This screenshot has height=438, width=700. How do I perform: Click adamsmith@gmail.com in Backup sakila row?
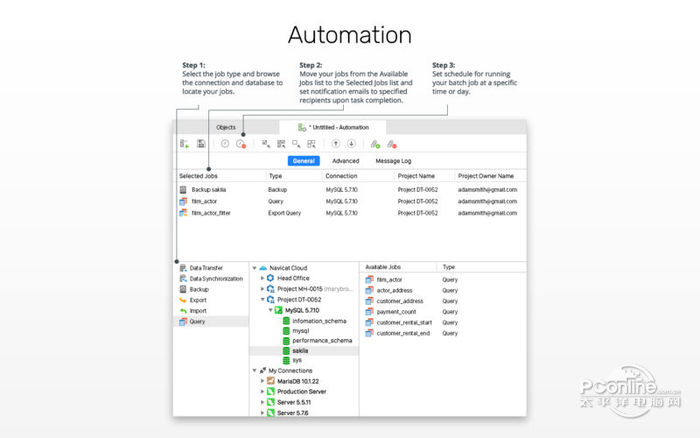click(x=487, y=190)
